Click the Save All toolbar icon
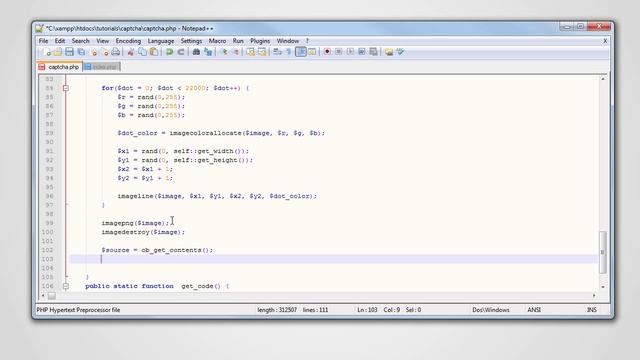This screenshot has height=360, width=640. (x=81, y=52)
